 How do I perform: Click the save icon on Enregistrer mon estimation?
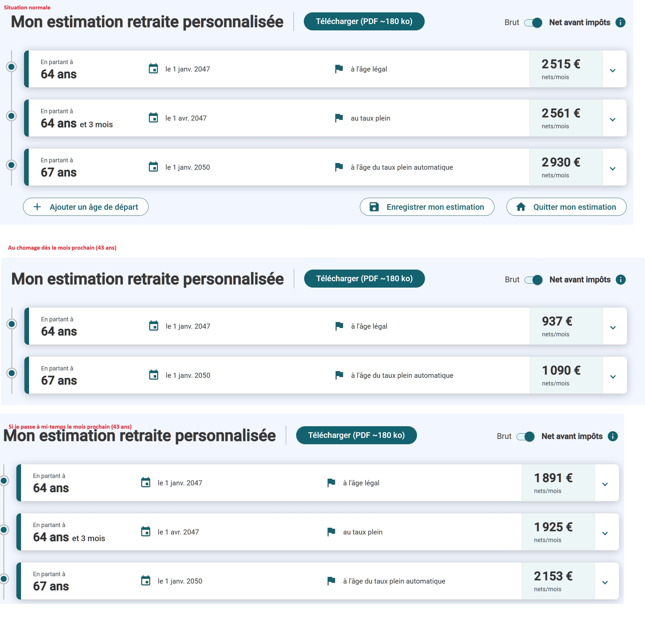coord(374,207)
